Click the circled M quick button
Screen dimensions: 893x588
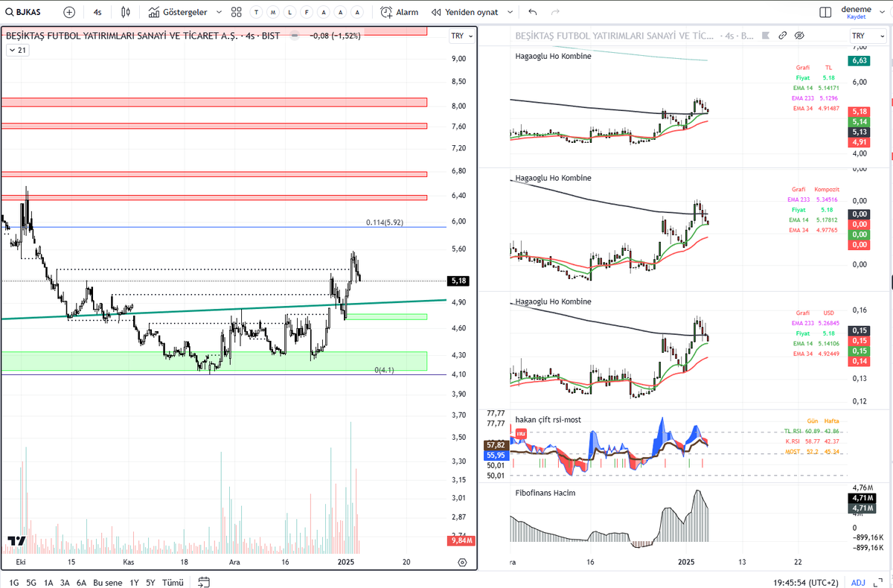click(x=274, y=12)
